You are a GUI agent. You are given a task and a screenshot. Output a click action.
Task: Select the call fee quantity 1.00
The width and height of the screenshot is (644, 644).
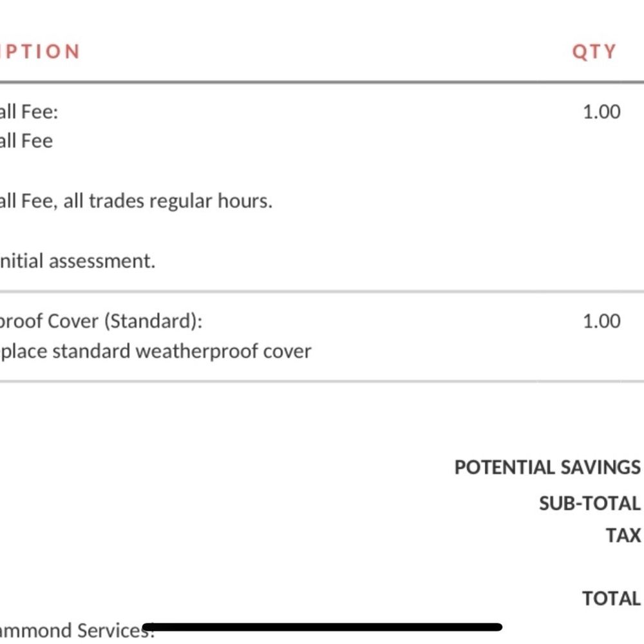601,111
